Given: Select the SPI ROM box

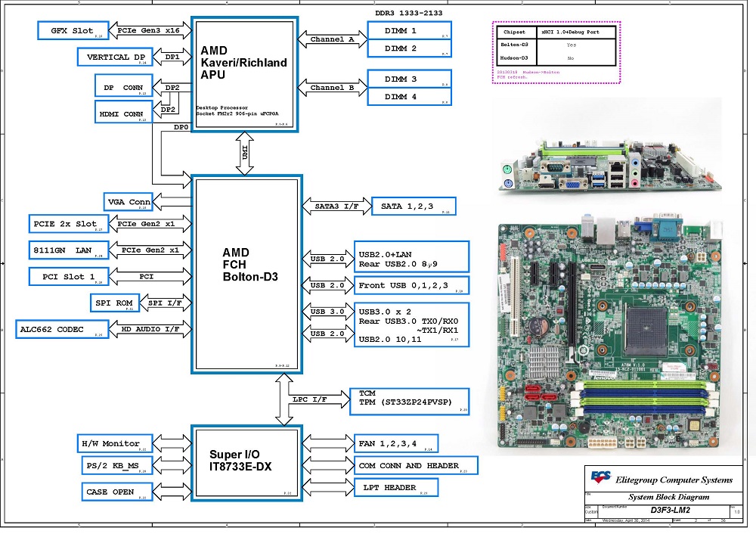Looking at the screenshot, I should [x=114, y=303].
